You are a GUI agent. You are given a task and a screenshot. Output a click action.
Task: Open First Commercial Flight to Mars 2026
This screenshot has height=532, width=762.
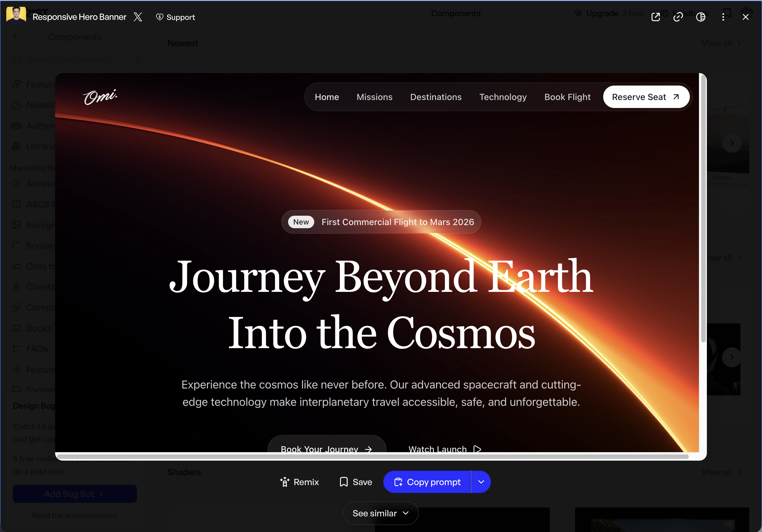[x=397, y=222]
